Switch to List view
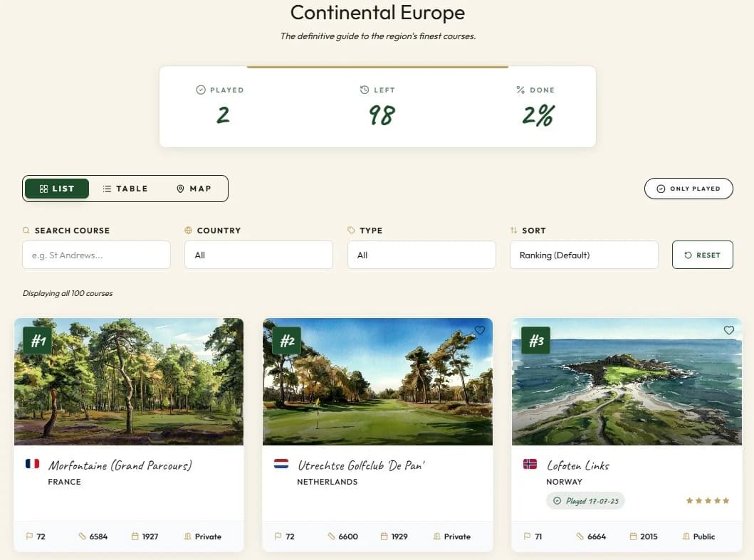Viewport: 754px width, 560px height. click(x=57, y=189)
